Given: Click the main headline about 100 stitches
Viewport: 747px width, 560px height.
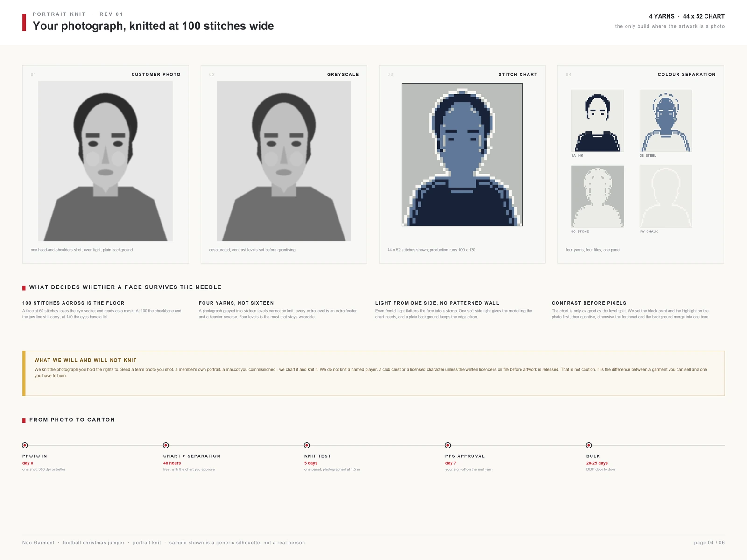Looking at the screenshot, I should (153, 26).
